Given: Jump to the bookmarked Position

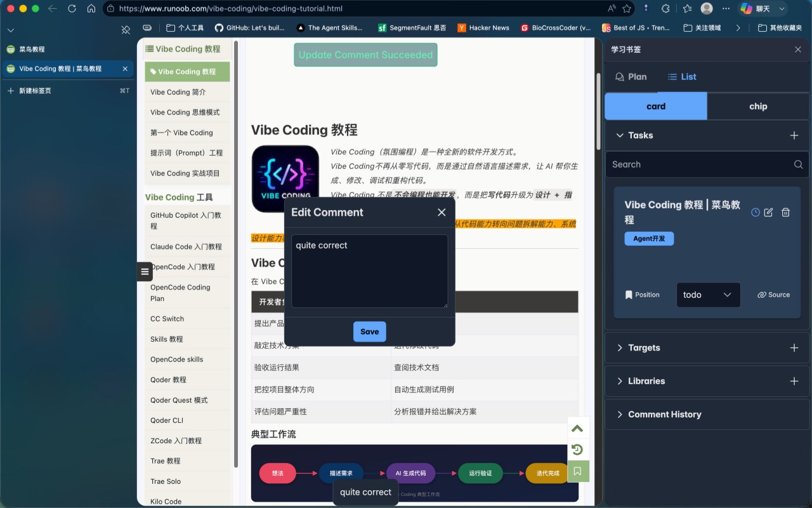Looking at the screenshot, I should pyautogui.click(x=642, y=295).
